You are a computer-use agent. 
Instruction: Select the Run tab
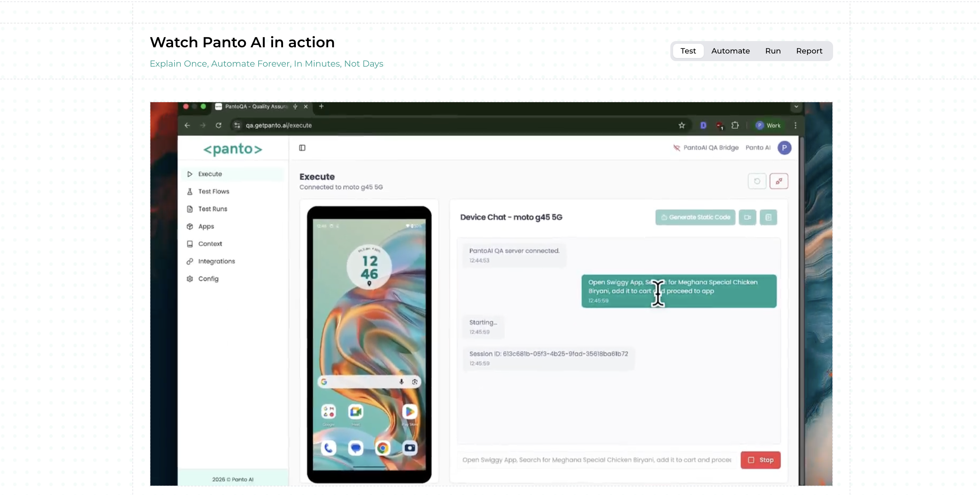click(x=773, y=51)
